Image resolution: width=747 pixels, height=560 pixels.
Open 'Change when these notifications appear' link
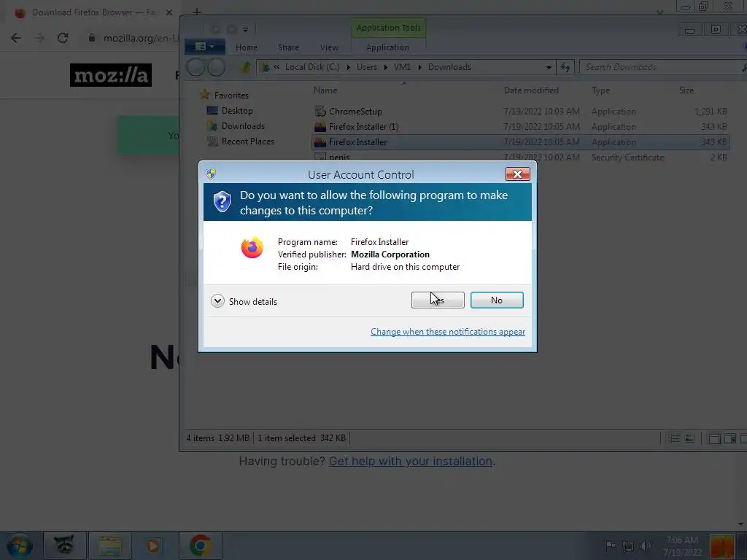[447, 332]
